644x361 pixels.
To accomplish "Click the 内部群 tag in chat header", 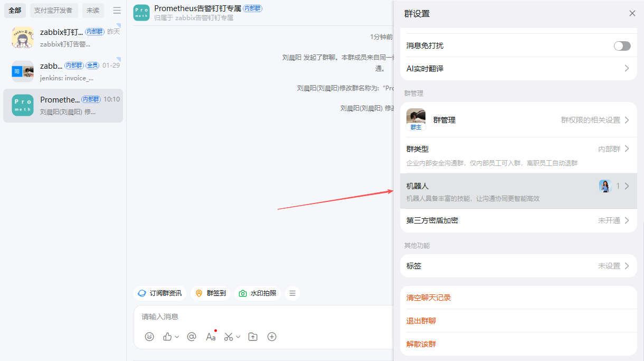I will tap(253, 8).
